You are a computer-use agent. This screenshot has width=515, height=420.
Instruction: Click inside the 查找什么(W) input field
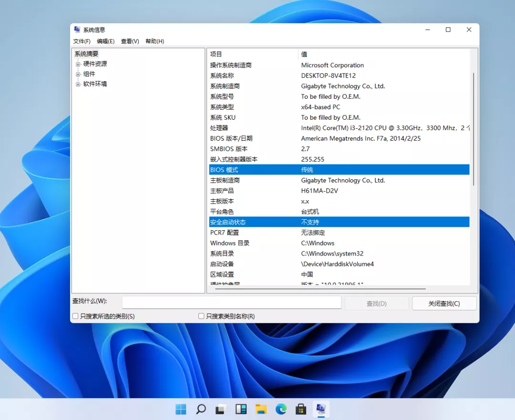[x=232, y=302]
